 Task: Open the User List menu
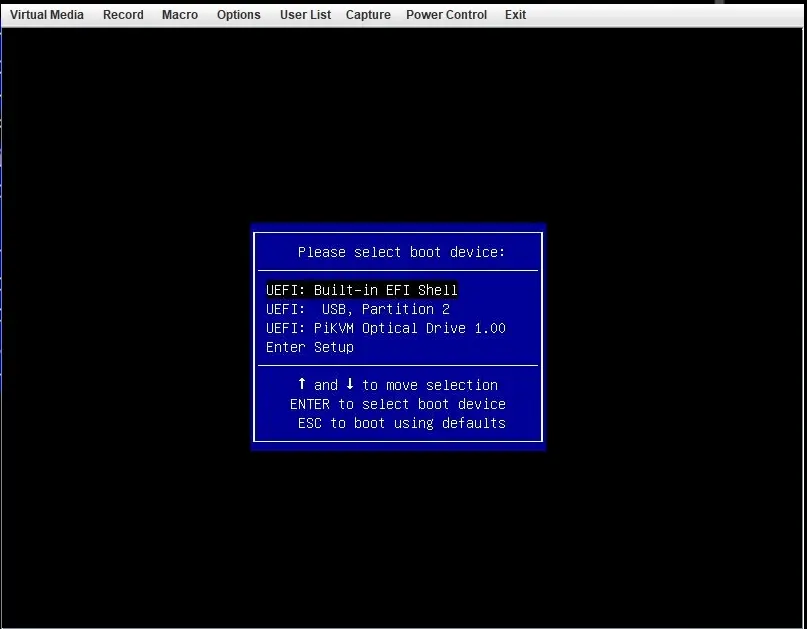click(x=305, y=15)
